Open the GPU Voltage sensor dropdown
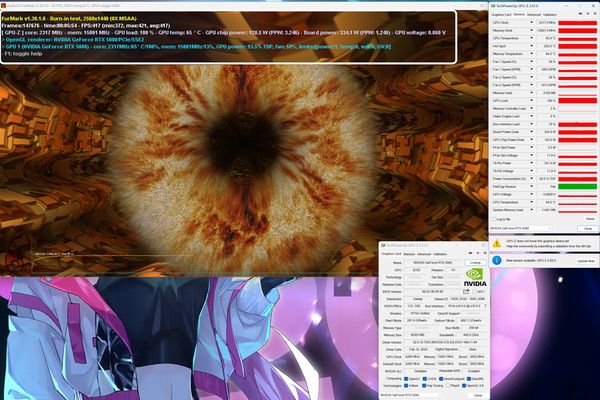Viewport: 600px width, 400px height. (531, 194)
